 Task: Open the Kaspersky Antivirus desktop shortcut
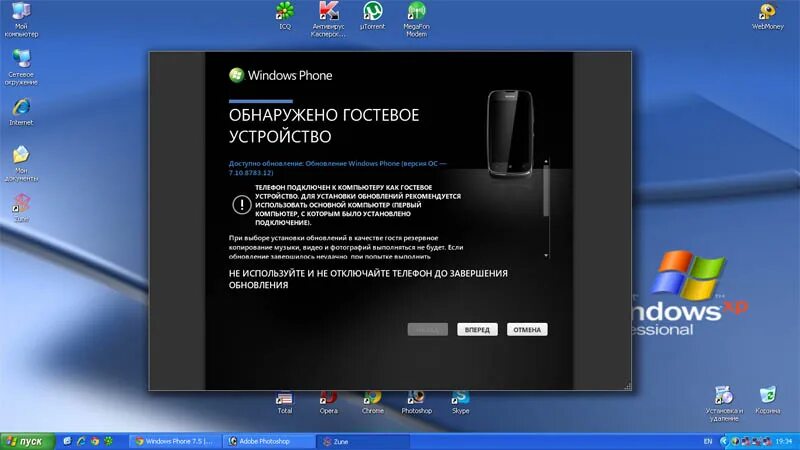pos(328,19)
